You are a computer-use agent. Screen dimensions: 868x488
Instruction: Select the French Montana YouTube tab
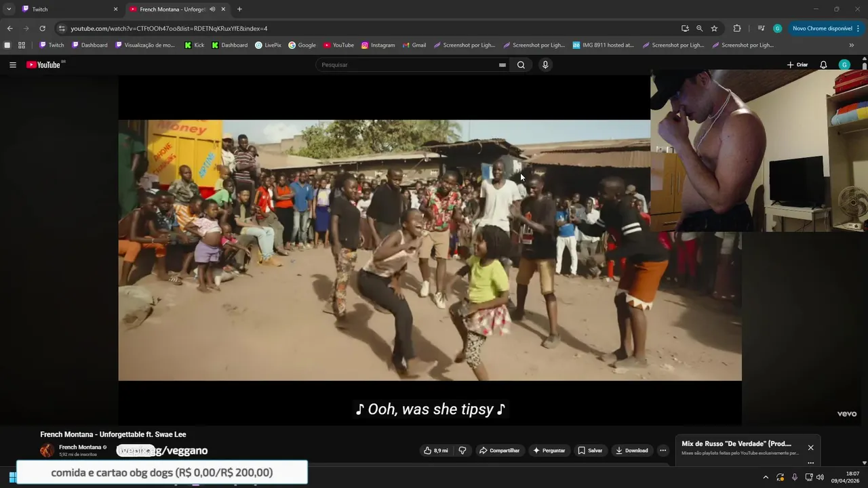[173, 9]
